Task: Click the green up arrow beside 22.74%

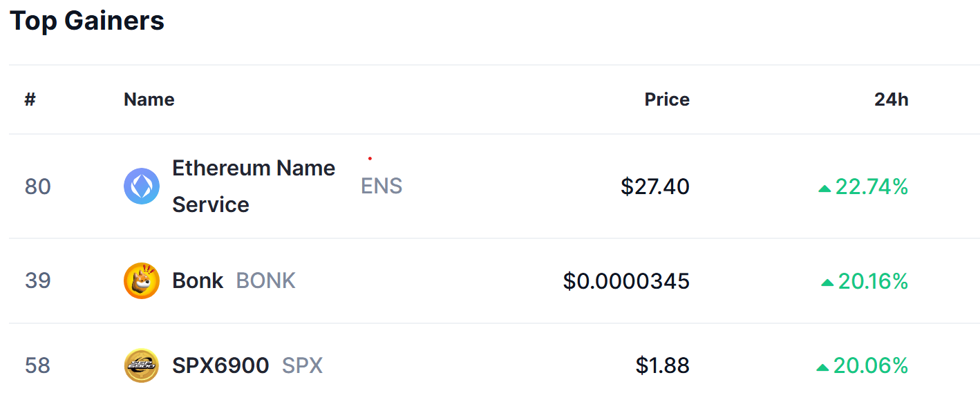Action: (824, 188)
